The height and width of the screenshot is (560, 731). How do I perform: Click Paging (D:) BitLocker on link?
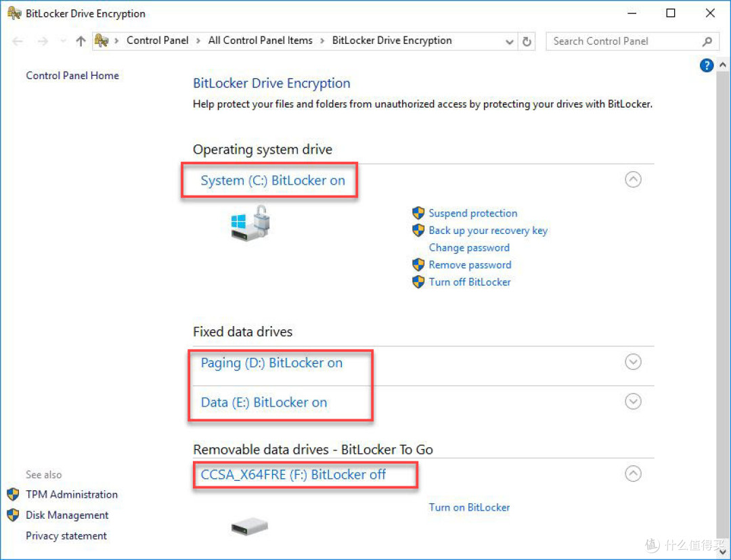pos(271,363)
